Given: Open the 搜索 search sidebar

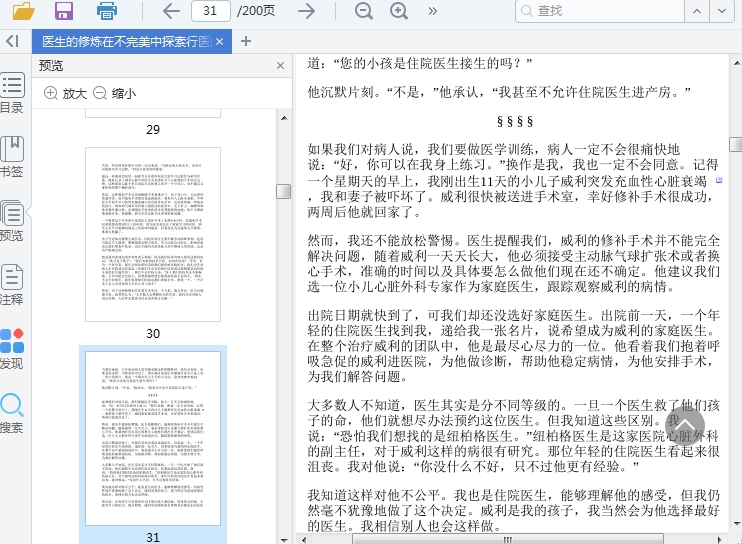Looking at the screenshot, I should click(12, 413).
